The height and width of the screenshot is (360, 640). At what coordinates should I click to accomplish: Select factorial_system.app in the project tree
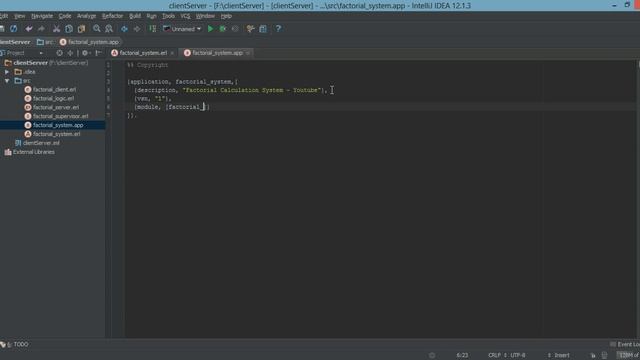click(x=53, y=125)
